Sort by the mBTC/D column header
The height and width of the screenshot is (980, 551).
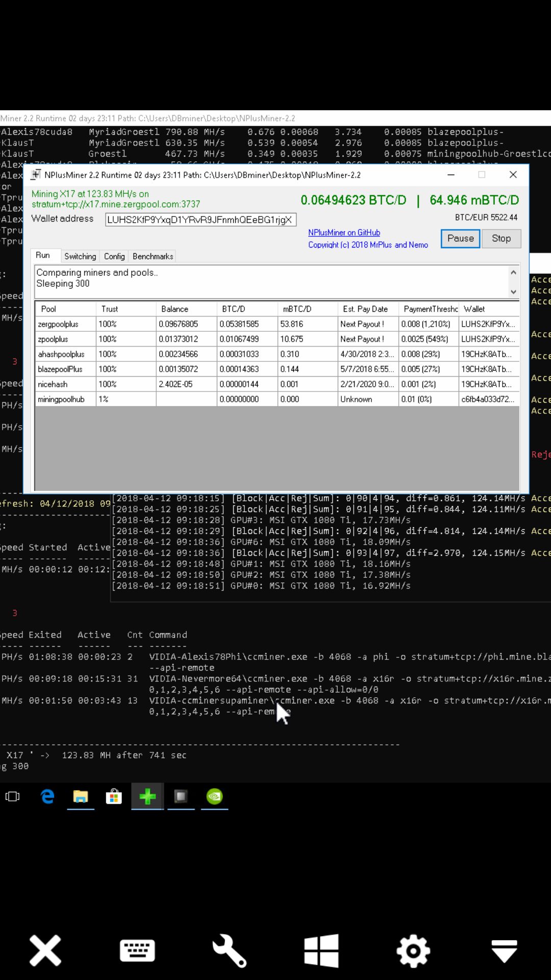(308, 309)
